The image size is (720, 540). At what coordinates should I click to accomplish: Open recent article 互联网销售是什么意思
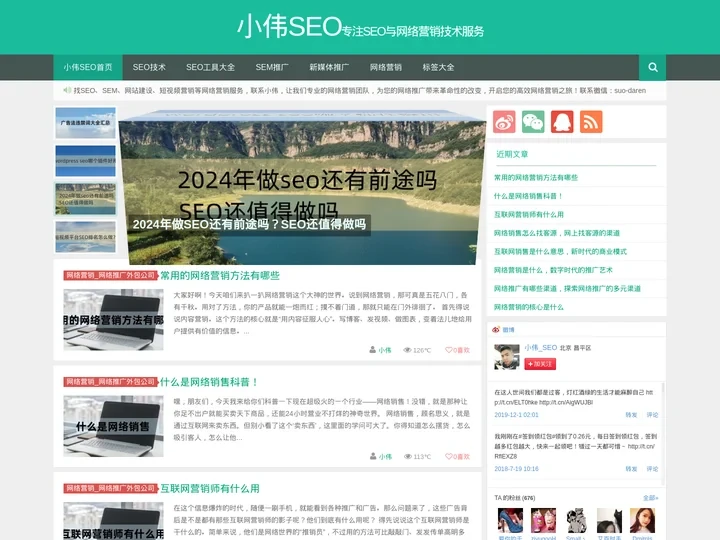[560, 252]
